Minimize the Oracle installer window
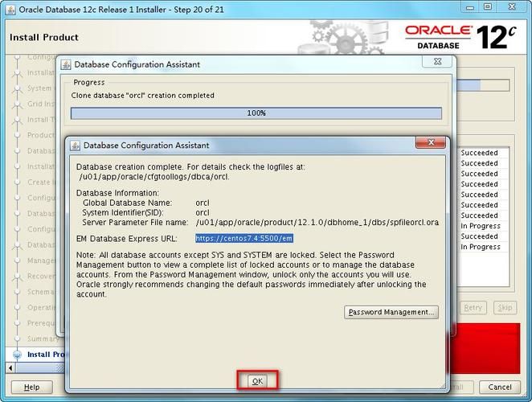Image resolution: width=532 pixels, height=402 pixels. (470, 7)
